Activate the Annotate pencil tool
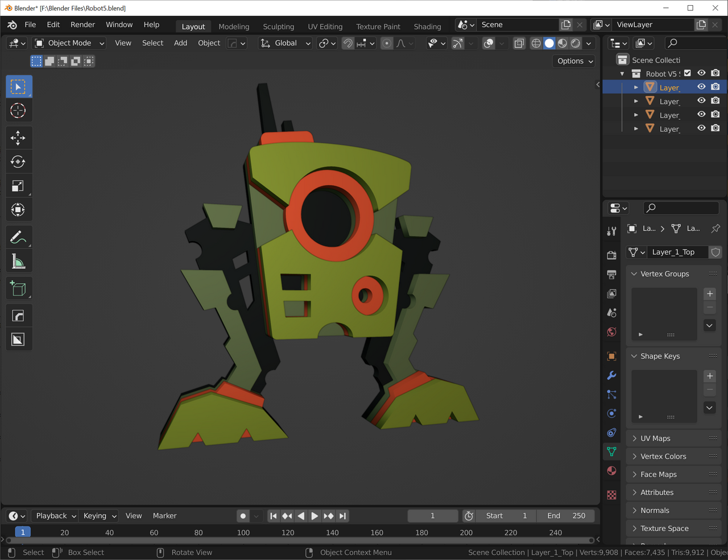This screenshot has width=728, height=560. tap(18, 237)
